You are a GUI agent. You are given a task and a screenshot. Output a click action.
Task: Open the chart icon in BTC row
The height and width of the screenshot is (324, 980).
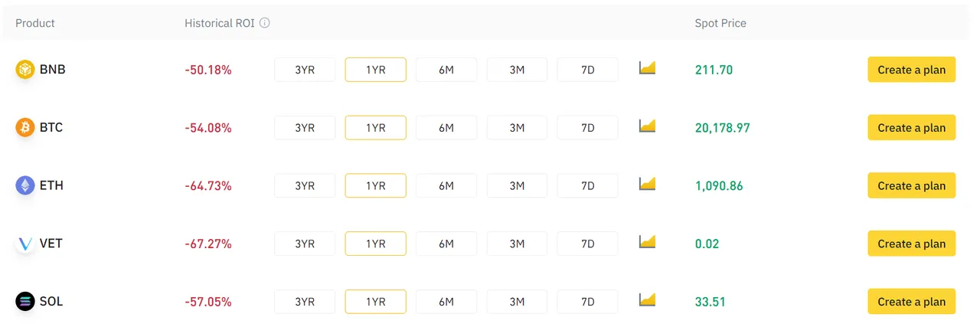(648, 126)
